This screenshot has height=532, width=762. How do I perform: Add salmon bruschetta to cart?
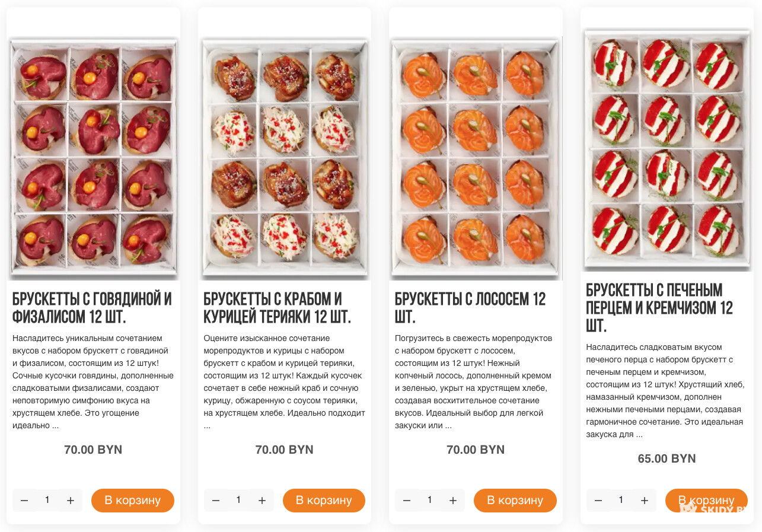515,501
